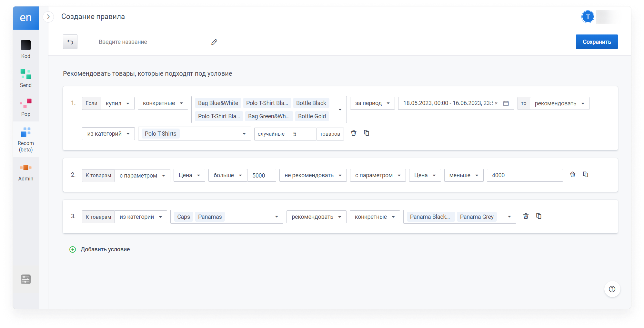Open the calendar icon in date range
The height and width of the screenshot is (328, 644).
[x=506, y=103]
